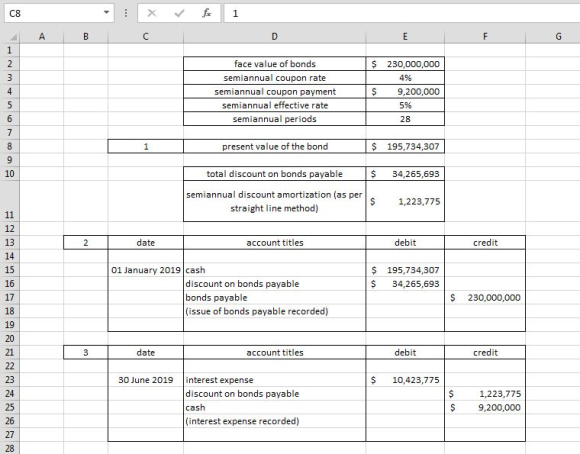Click the 1,223,775 value in row 11
Viewport: 580px width, 454px height.
pyautogui.click(x=405, y=201)
